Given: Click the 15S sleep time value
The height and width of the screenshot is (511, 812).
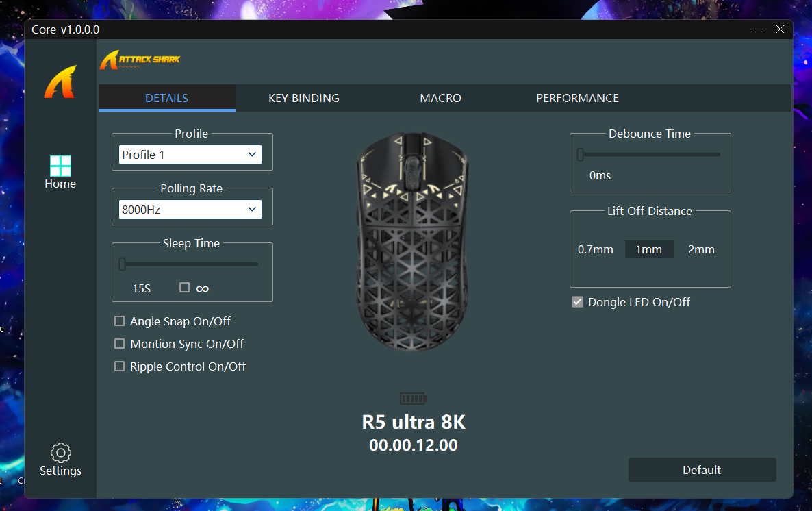Looking at the screenshot, I should [141, 288].
